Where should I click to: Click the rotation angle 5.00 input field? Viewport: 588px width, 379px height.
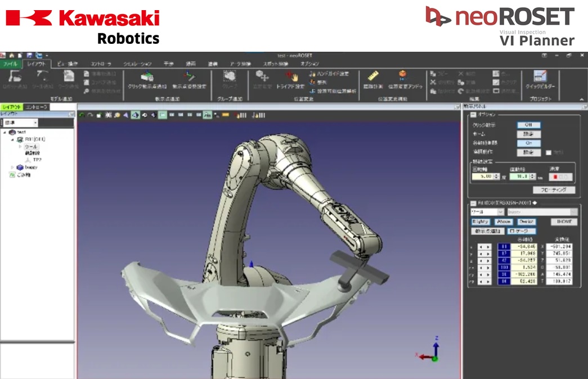[x=485, y=177]
